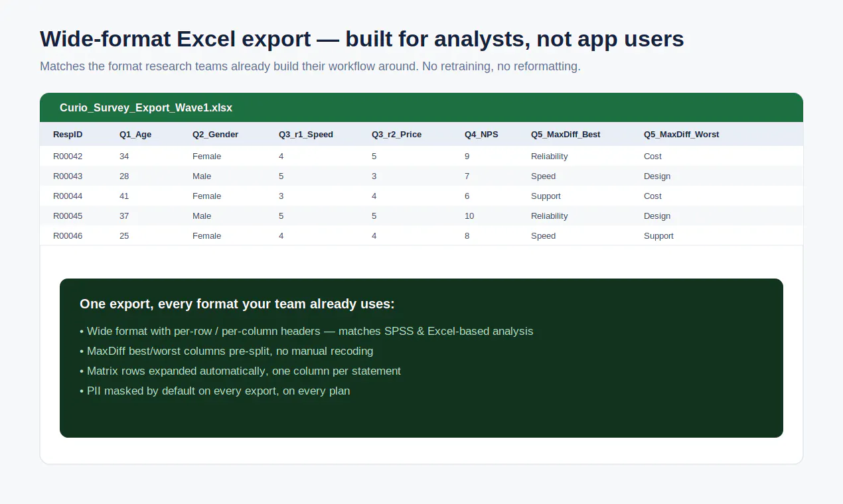The width and height of the screenshot is (843, 504).
Task: Click the Q5_MaxDiff_Worst column header
Action: point(681,134)
